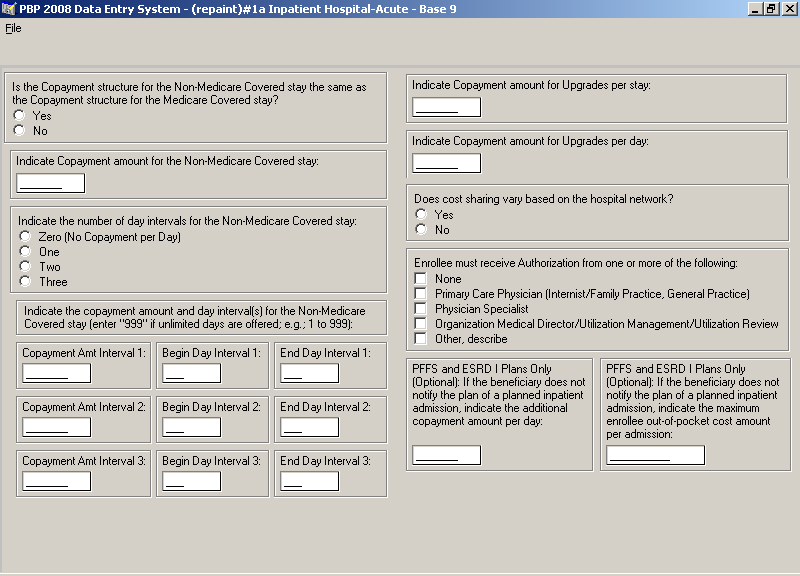The width and height of the screenshot is (800, 576).
Task: Click the application icon in title bar
Action: coord(9,9)
